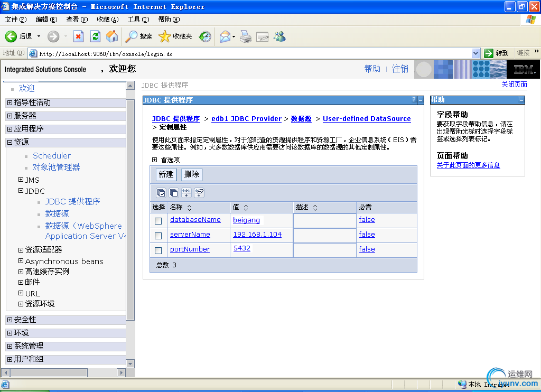Open the 查看 menu

[77, 20]
